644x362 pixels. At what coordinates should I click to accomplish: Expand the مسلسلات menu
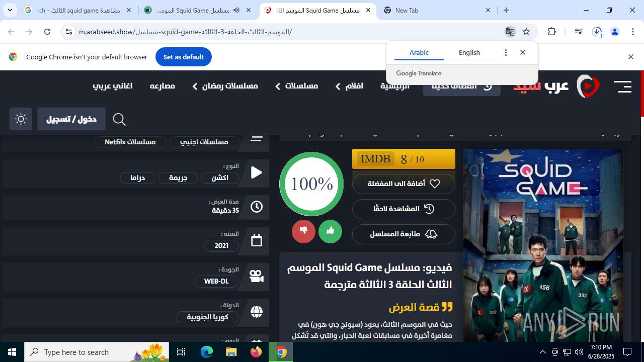296,86
